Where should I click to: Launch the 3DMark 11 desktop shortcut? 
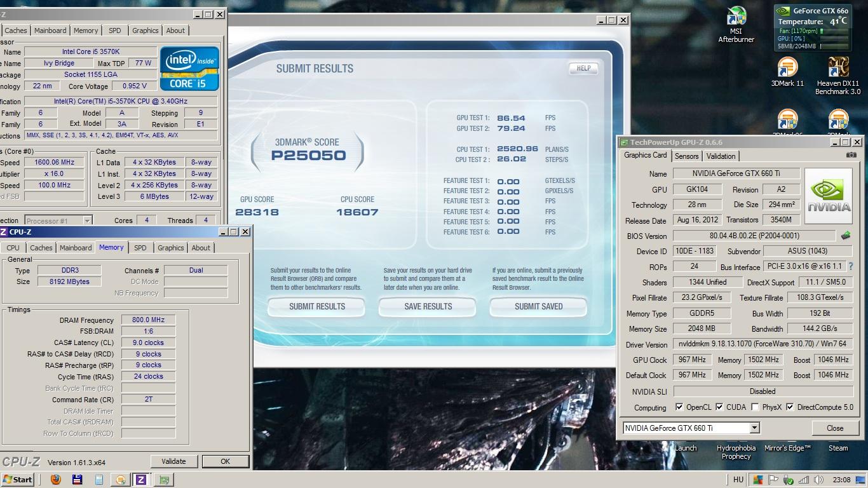click(787, 72)
